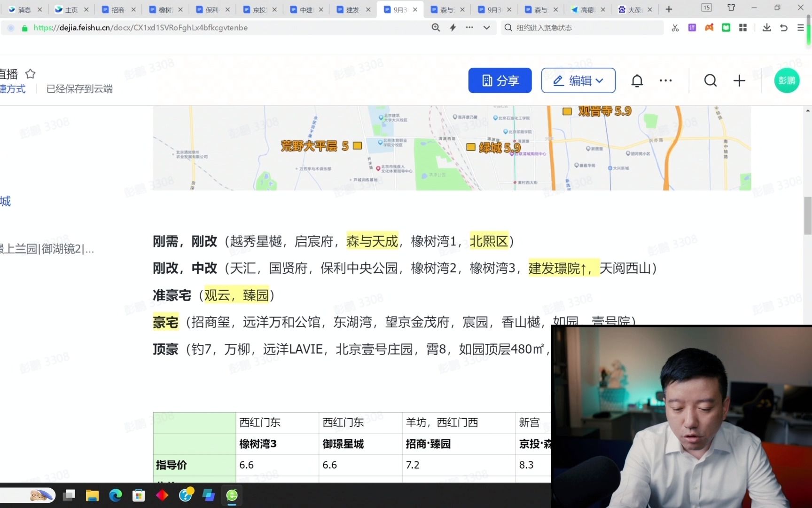
Task: Click the undo restore-tab arrow icon
Action: 784,28
